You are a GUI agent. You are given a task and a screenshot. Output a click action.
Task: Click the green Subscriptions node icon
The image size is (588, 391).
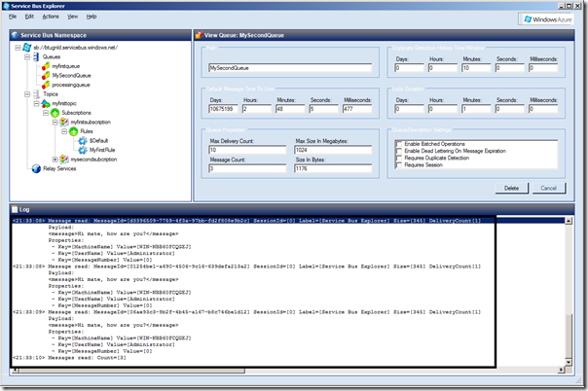(x=55, y=113)
